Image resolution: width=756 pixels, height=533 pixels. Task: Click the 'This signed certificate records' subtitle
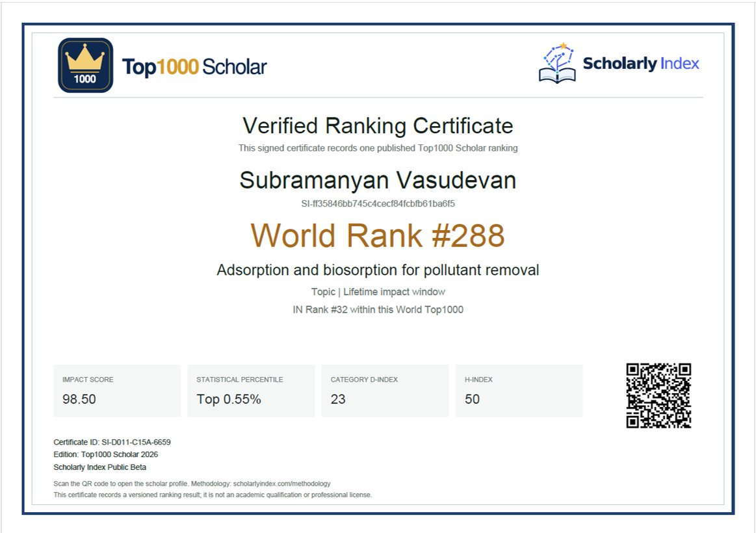click(x=378, y=148)
